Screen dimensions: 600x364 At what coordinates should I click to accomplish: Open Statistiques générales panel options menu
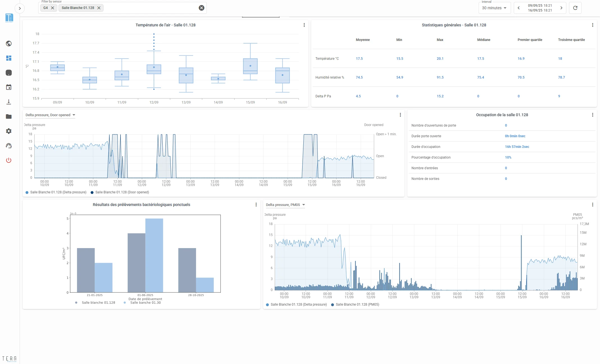coord(593,25)
